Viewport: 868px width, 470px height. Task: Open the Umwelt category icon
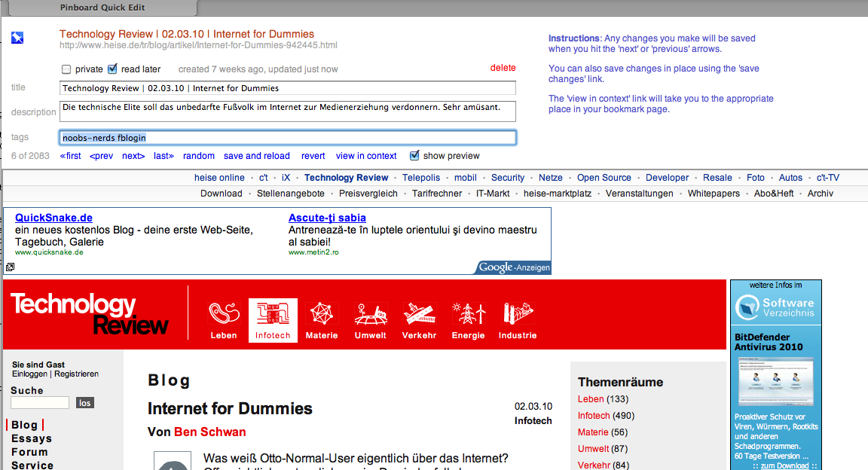pos(371,320)
